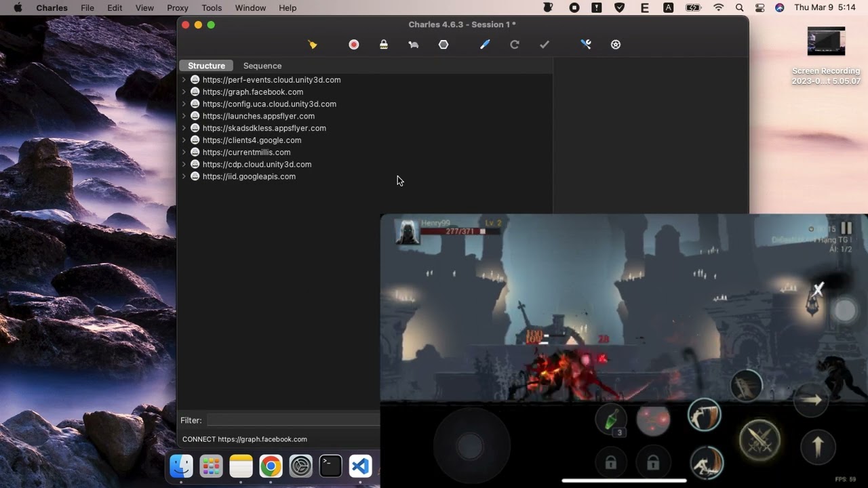
Task: Open the Tools menu
Action: (212, 7)
